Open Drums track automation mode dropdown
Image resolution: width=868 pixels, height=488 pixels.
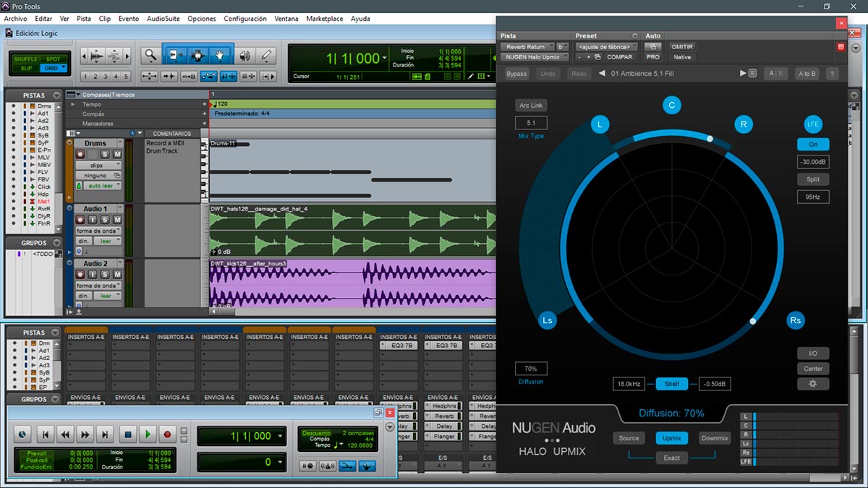tap(101, 186)
